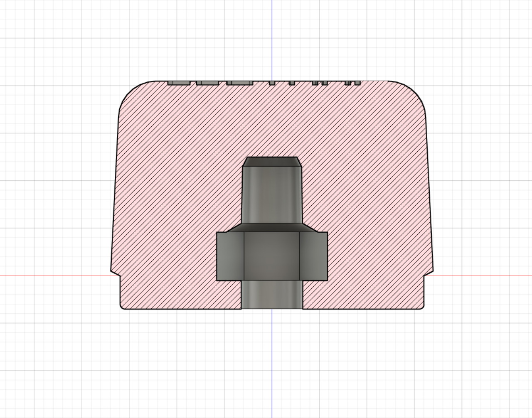Click the tapered top of the grey boss

point(272,161)
